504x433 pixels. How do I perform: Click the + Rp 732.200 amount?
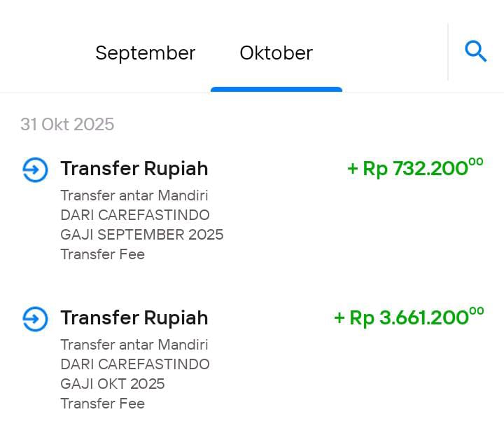pos(415,168)
